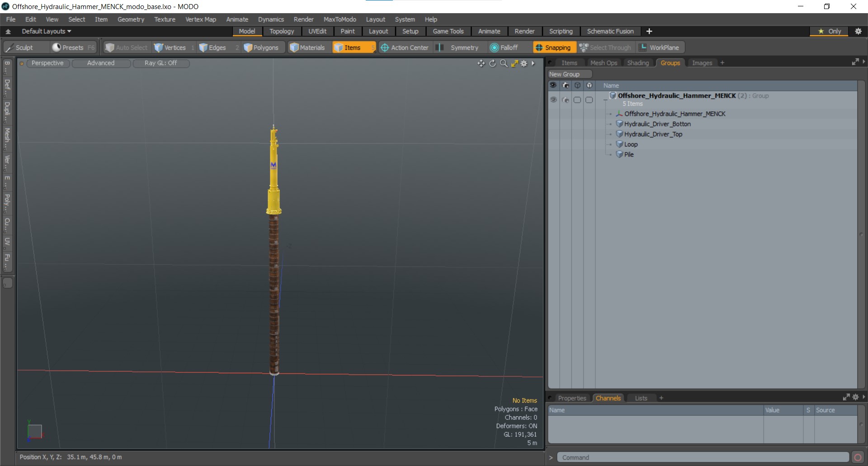868x466 pixels.
Task: Click in the Command input field
Action: 703,457
